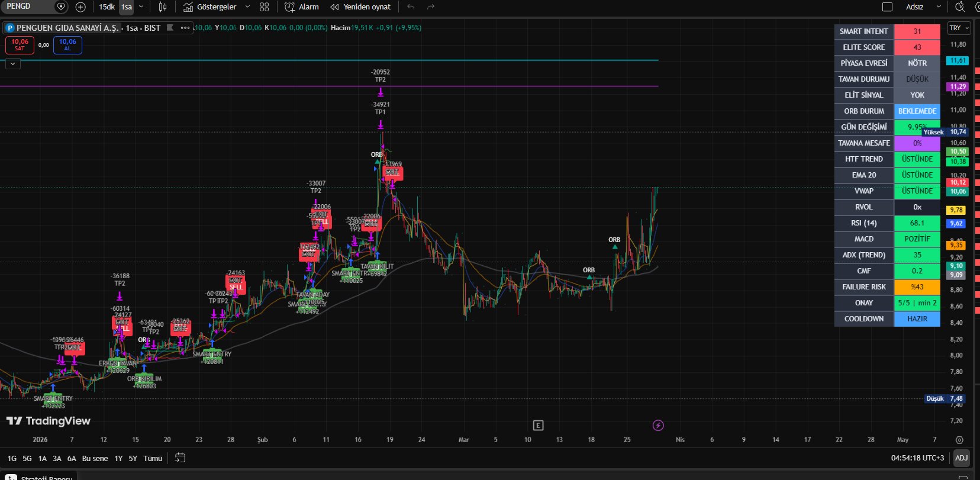Open quick search lightning magnifier icon

[x=960, y=7]
